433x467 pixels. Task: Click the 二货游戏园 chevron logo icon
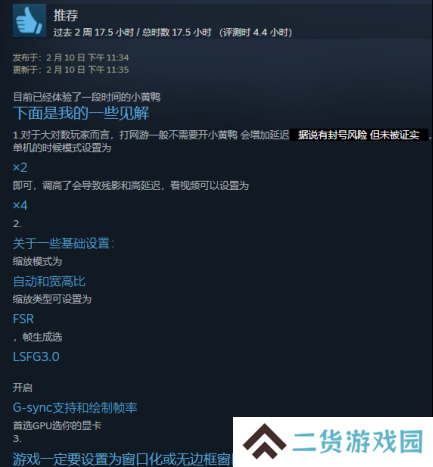point(264,441)
